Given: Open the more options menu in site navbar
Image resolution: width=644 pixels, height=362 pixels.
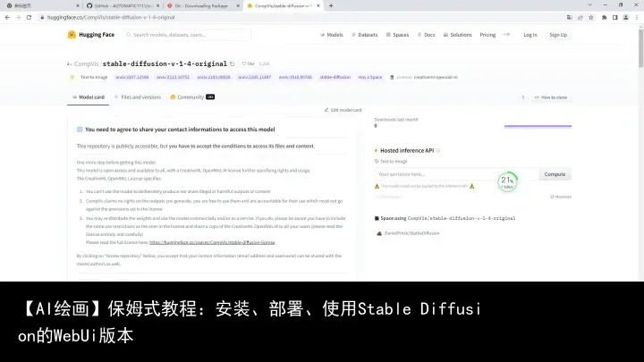Looking at the screenshot, I should (507, 35).
